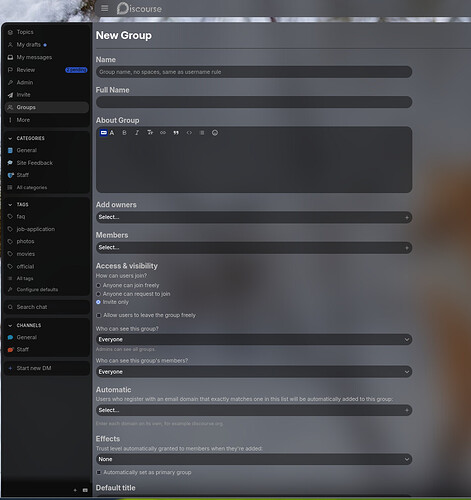
Task: Check Automatically set as primary group
Action: point(99,472)
